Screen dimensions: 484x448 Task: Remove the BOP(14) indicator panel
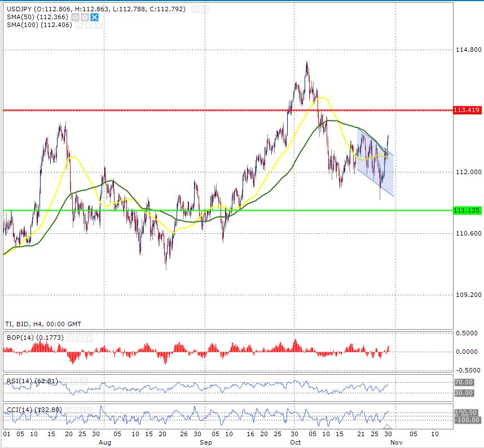tap(89, 337)
